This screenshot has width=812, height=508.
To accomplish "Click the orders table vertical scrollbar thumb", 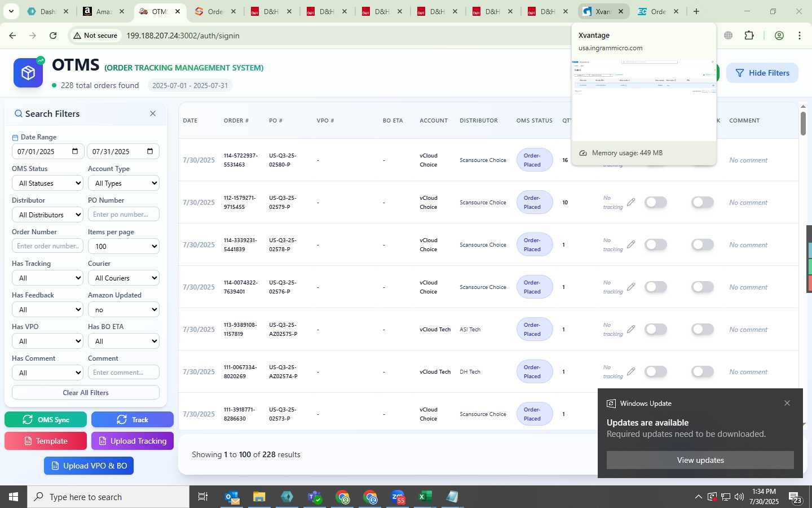I will tap(803, 124).
